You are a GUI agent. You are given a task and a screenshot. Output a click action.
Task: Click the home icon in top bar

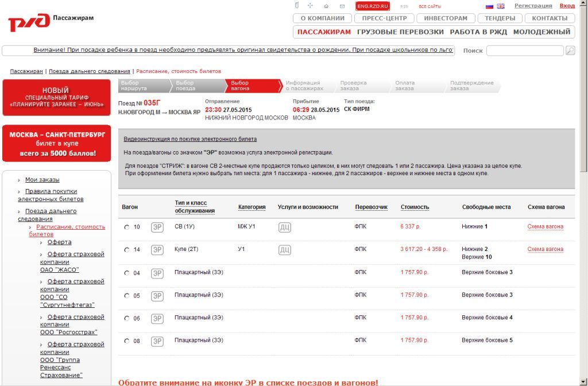(326, 6)
